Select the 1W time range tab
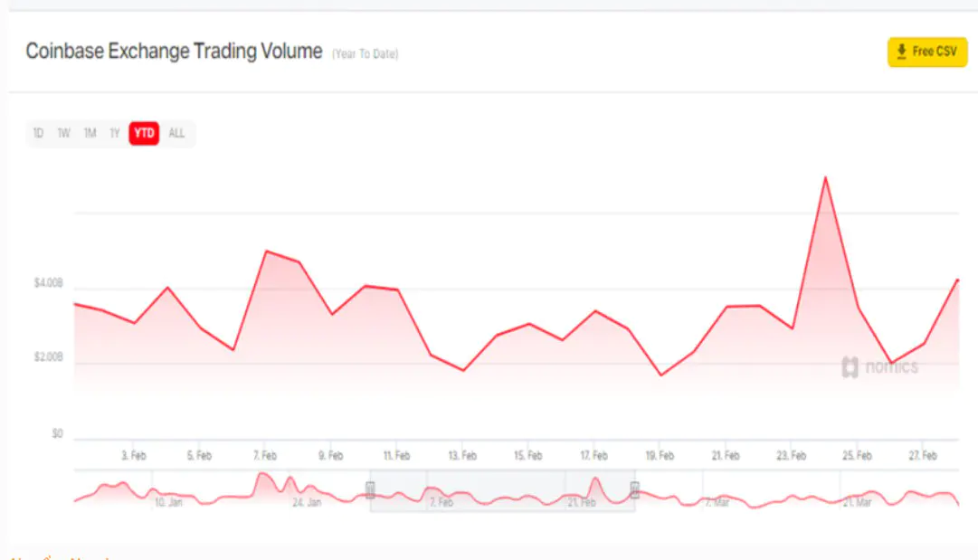The image size is (978, 560). click(x=63, y=133)
